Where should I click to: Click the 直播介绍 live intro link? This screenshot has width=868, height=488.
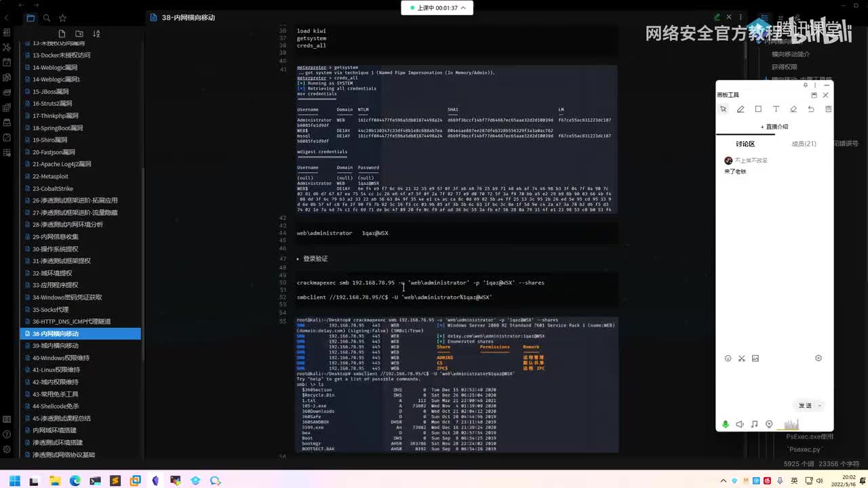(x=774, y=127)
